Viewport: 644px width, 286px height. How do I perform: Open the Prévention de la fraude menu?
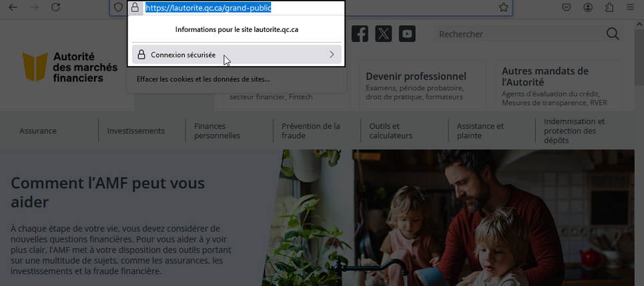click(x=311, y=131)
